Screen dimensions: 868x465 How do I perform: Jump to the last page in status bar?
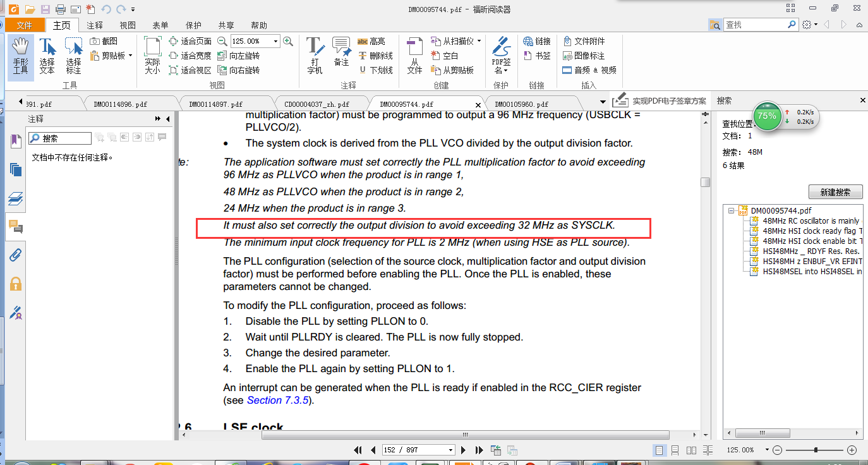(x=479, y=450)
